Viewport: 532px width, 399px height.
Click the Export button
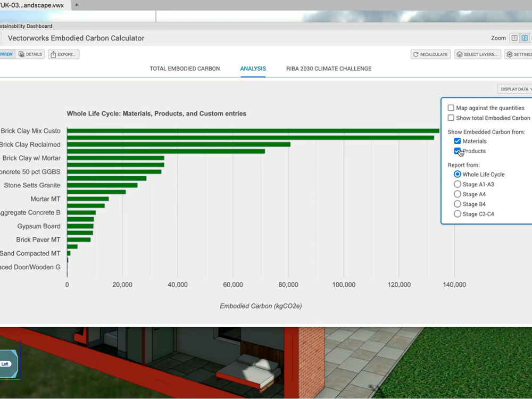[63, 54]
